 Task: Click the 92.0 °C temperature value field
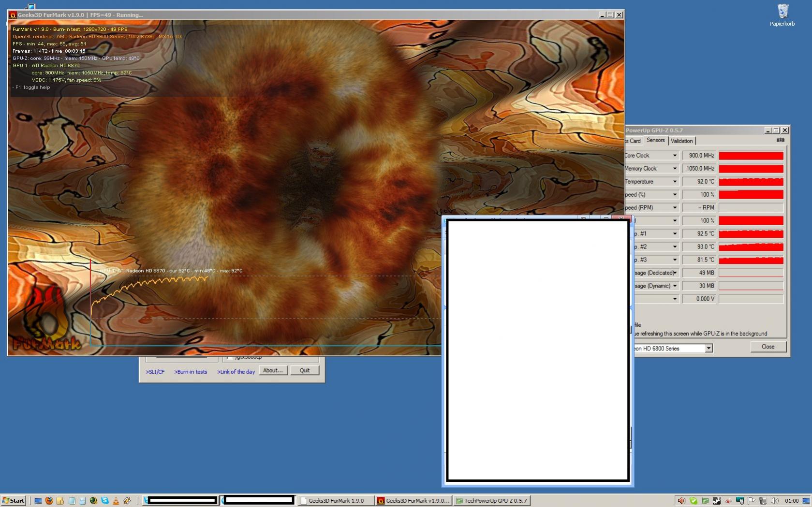(x=699, y=182)
